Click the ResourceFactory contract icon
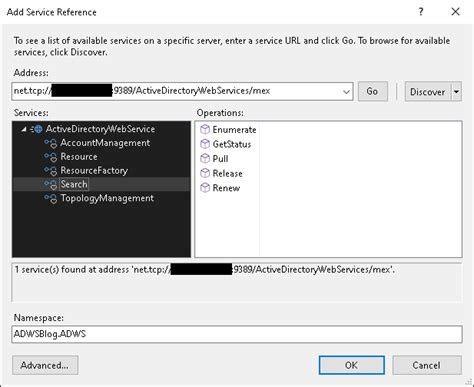 [x=51, y=171]
